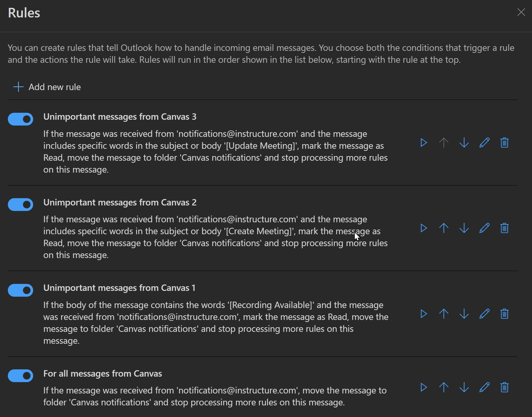Move 'For all messages from Canvas' rule up

tap(444, 387)
